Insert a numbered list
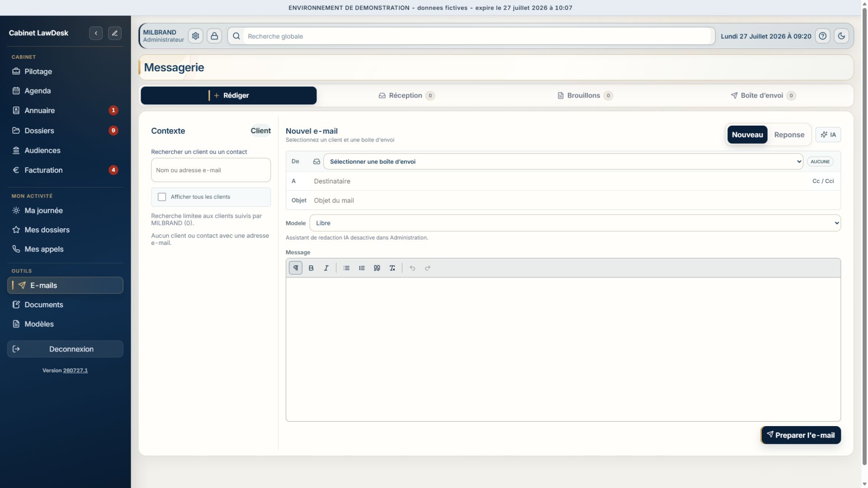 [362, 268]
